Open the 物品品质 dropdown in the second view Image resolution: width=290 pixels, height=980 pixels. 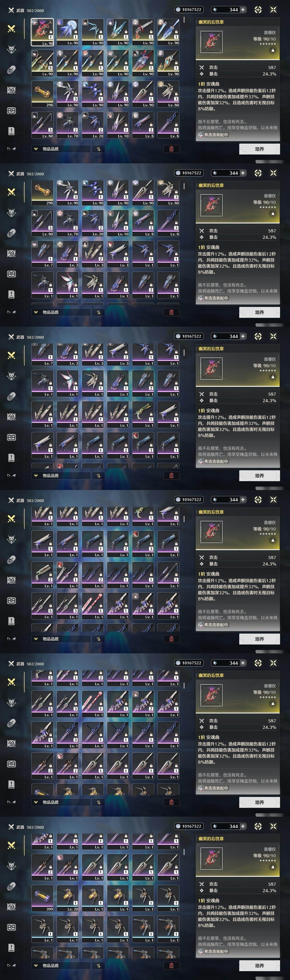[x=61, y=312]
